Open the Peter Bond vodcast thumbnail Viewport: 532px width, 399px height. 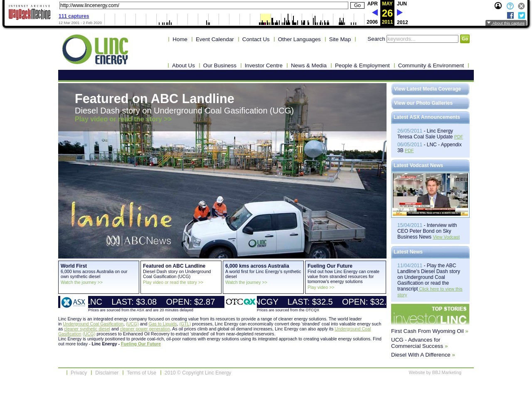(x=430, y=195)
